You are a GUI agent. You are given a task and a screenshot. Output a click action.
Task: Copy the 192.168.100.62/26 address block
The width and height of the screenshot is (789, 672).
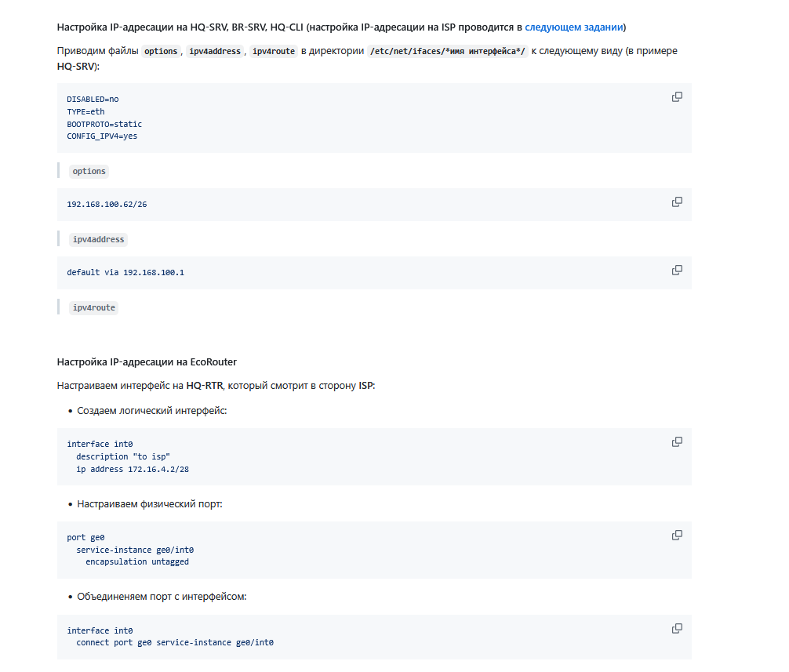[x=677, y=202]
